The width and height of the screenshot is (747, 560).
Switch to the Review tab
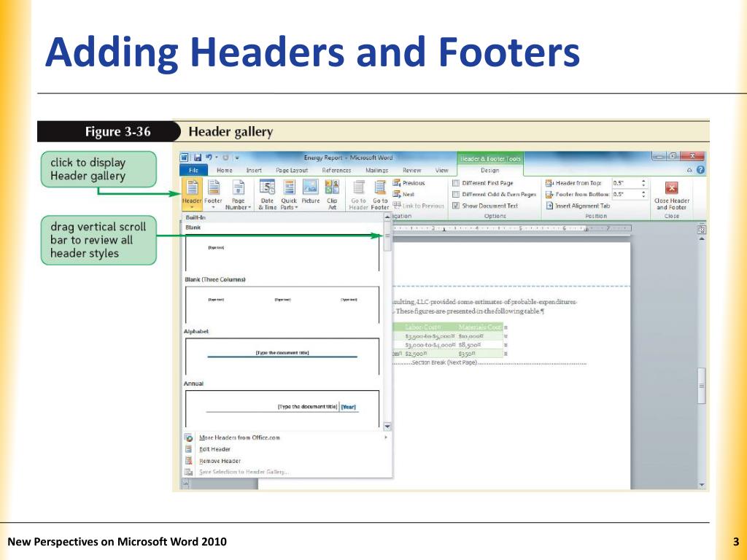pos(411,170)
